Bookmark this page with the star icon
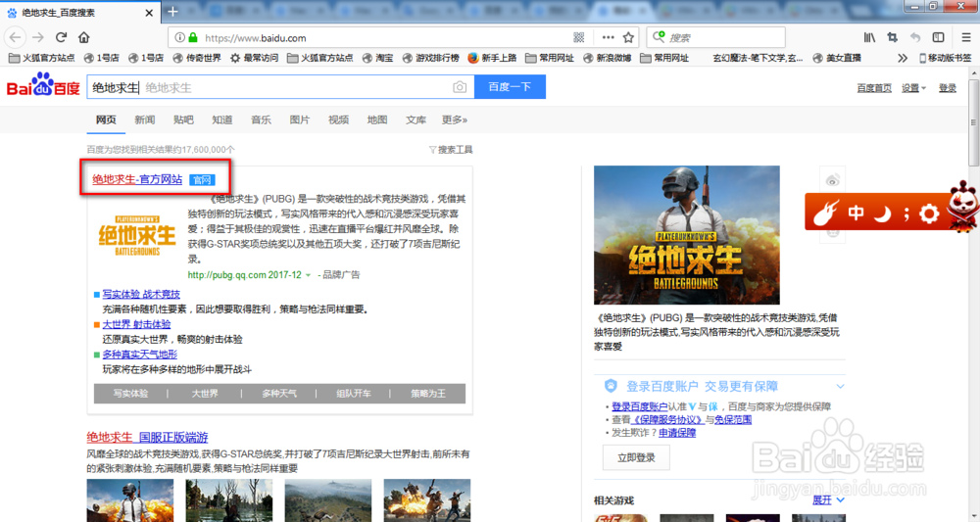Image resolution: width=980 pixels, height=522 pixels. [628, 37]
